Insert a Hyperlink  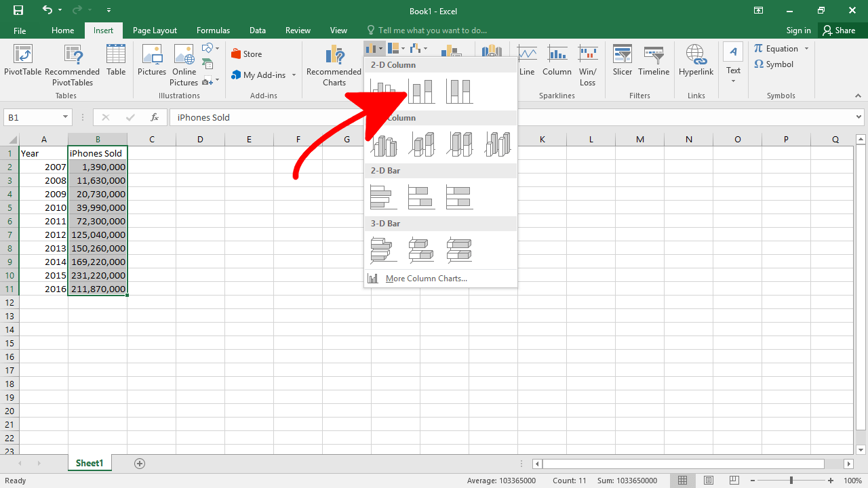[696, 61]
